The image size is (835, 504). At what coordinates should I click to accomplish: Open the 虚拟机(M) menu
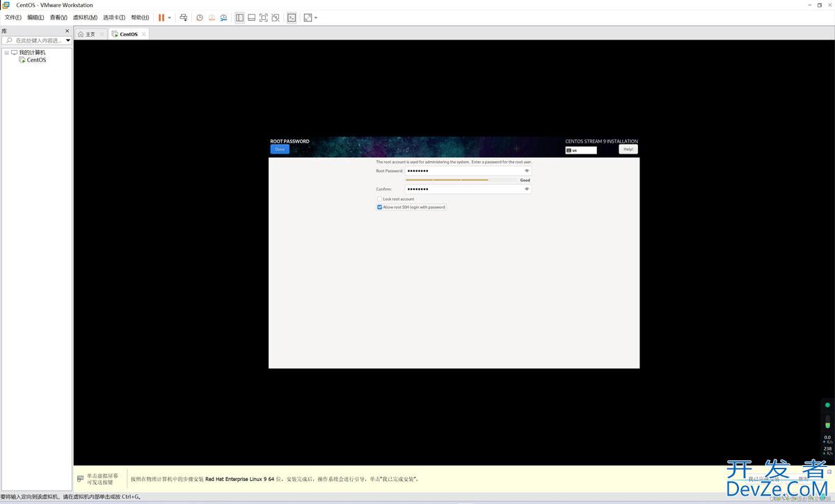point(86,17)
